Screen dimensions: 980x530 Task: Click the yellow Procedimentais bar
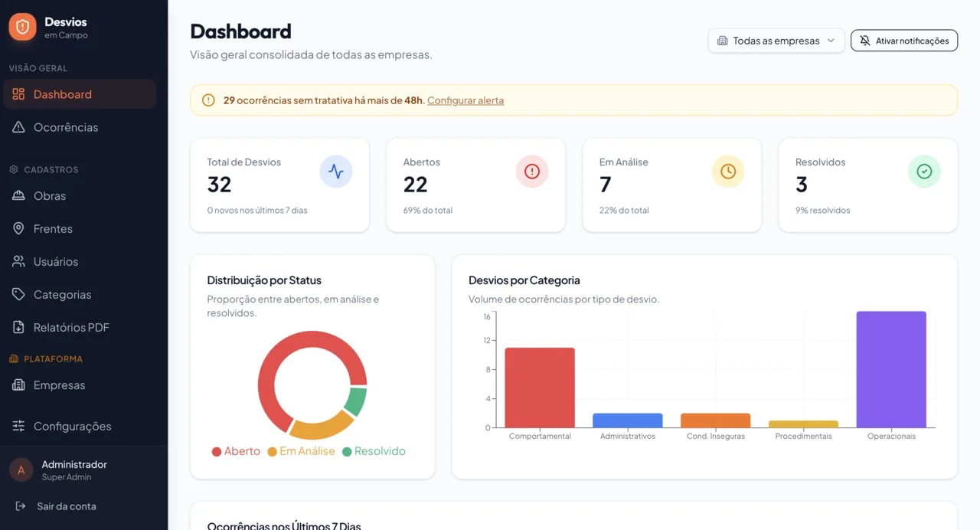pos(803,424)
